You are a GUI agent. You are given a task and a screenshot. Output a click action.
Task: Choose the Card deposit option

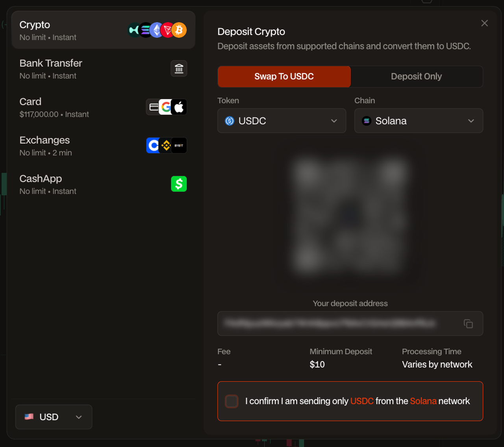103,107
